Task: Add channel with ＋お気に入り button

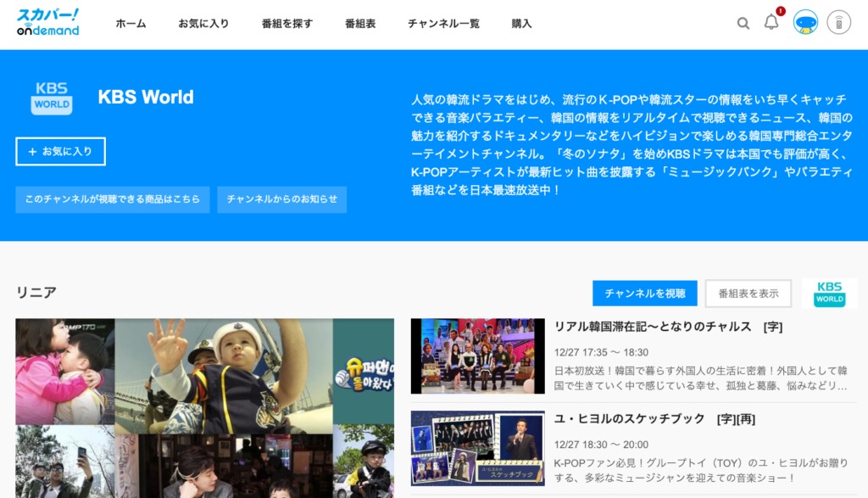Action: [x=60, y=151]
